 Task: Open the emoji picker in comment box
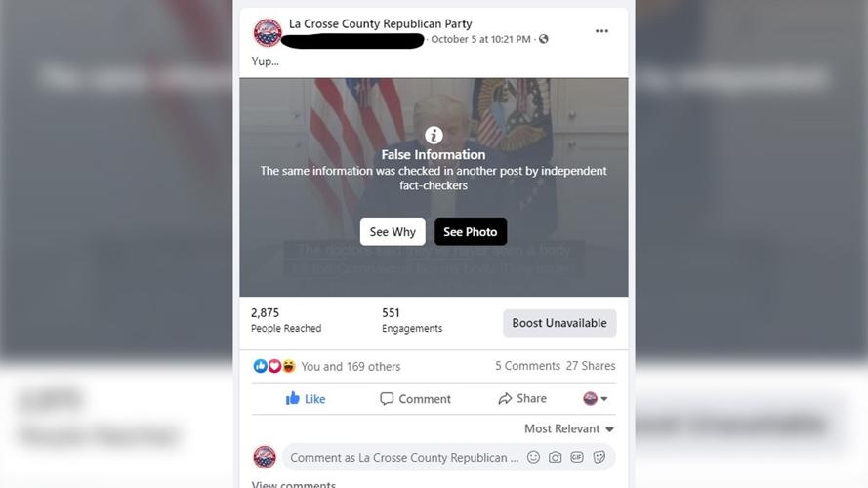[x=533, y=457]
